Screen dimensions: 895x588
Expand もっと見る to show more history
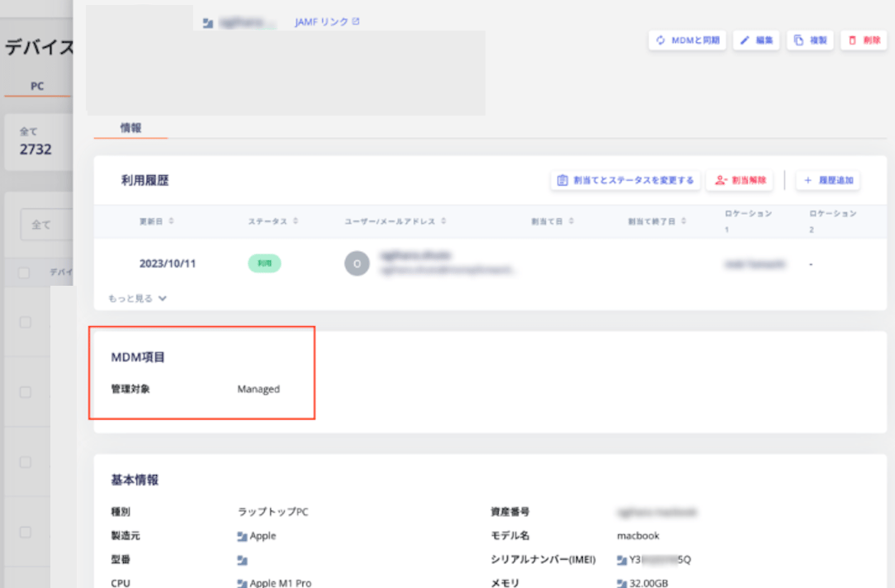138,298
